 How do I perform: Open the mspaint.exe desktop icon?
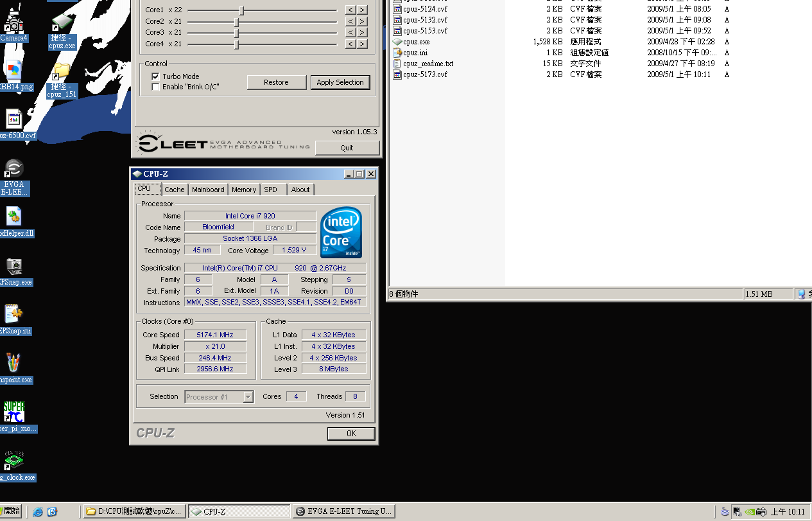[x=13, y=363]
